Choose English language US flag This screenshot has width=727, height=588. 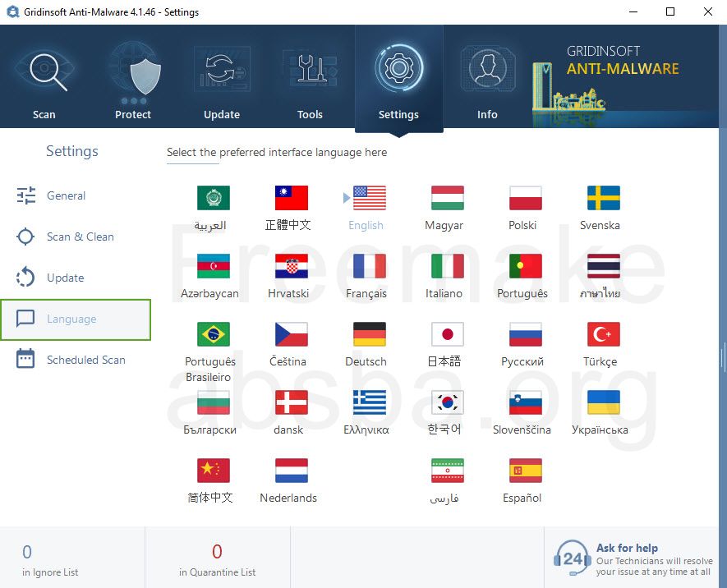click(x=369, y=198)
